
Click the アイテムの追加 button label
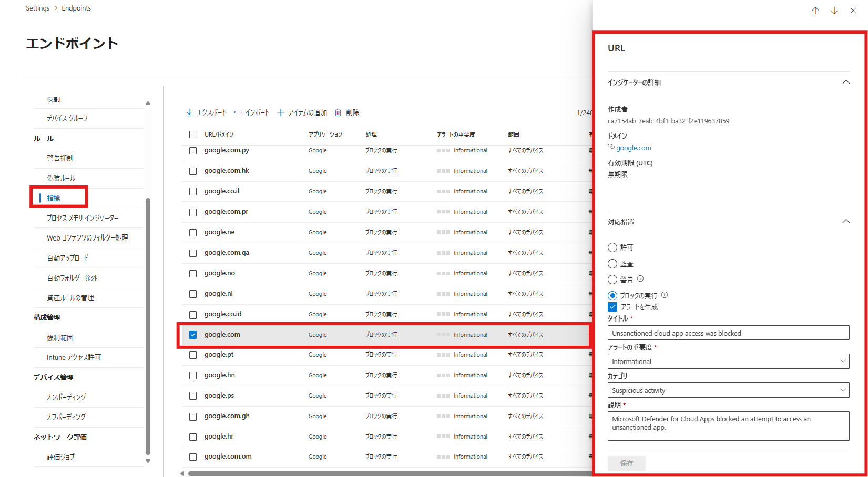click(x=308, y=112)
